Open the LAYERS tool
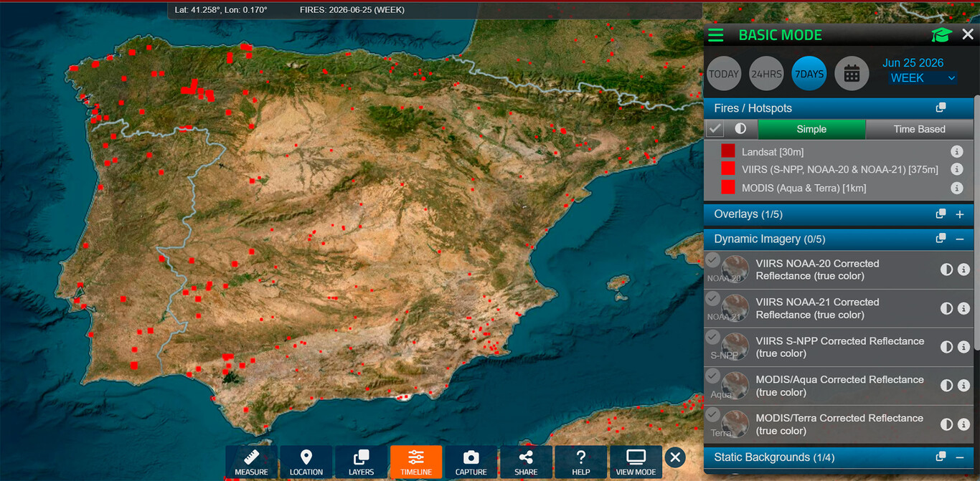This screenshot has width=980, height=481. (x=361, y=462)
